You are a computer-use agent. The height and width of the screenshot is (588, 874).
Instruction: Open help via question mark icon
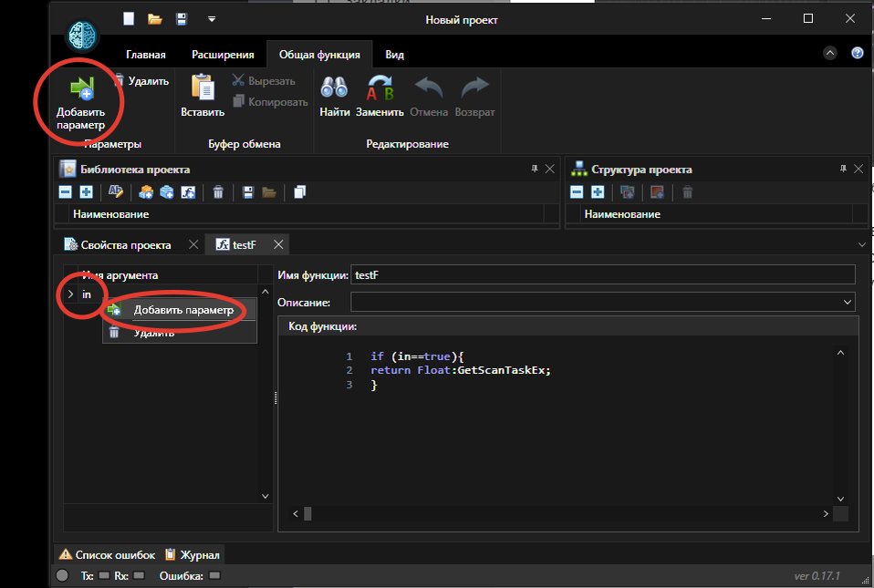coord(858,54)
